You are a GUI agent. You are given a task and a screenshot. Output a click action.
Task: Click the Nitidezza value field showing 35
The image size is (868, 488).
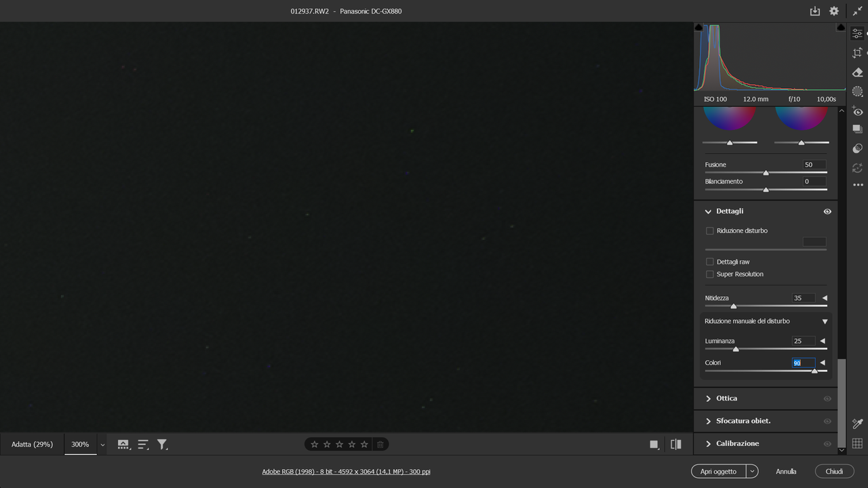803,298
